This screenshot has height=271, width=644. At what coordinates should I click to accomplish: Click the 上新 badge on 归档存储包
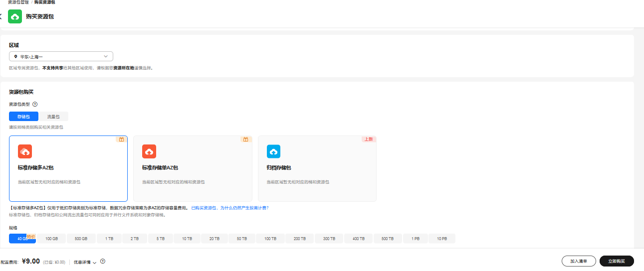point(369,139)
